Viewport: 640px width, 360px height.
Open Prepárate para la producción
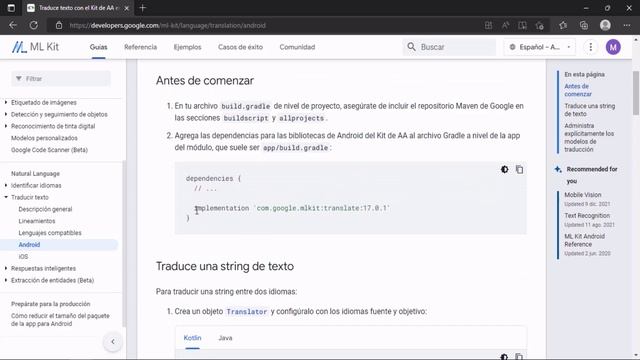point(51,304)
